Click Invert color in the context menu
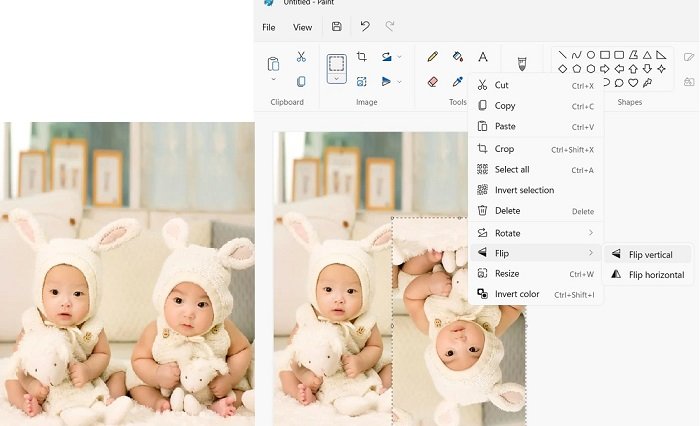The height and width of the screenshot is (426, 700). [x=517, y=294]
